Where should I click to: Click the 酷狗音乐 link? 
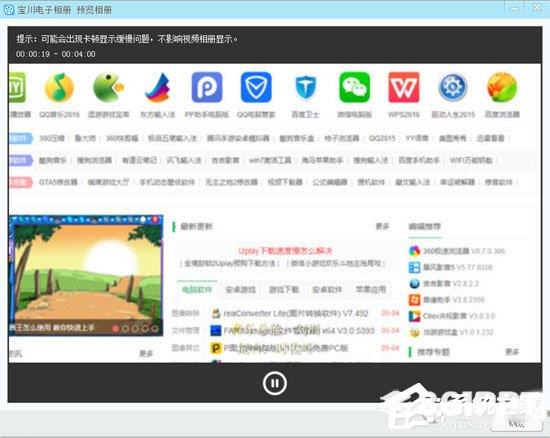coord(53,160)
